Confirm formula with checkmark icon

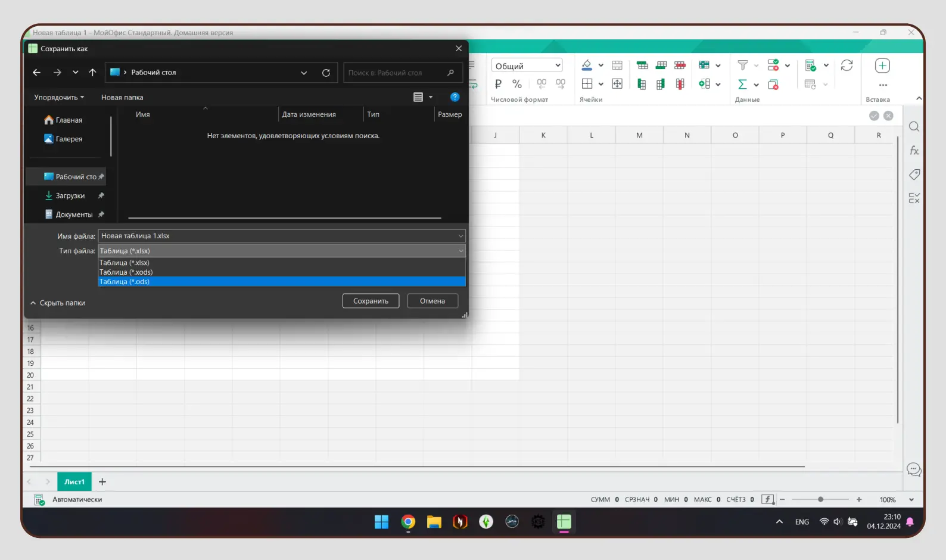click(x=874, y=116)
